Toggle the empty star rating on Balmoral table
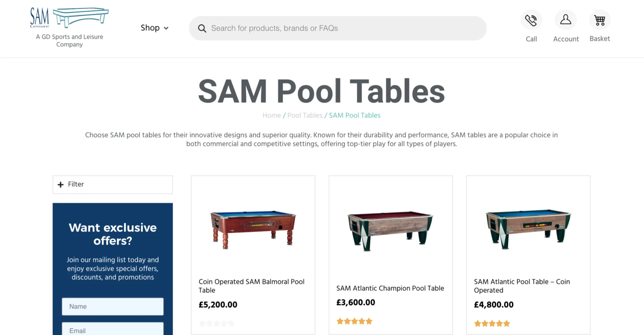Screen dimensions: 644x335 click(x=216, y=323)
